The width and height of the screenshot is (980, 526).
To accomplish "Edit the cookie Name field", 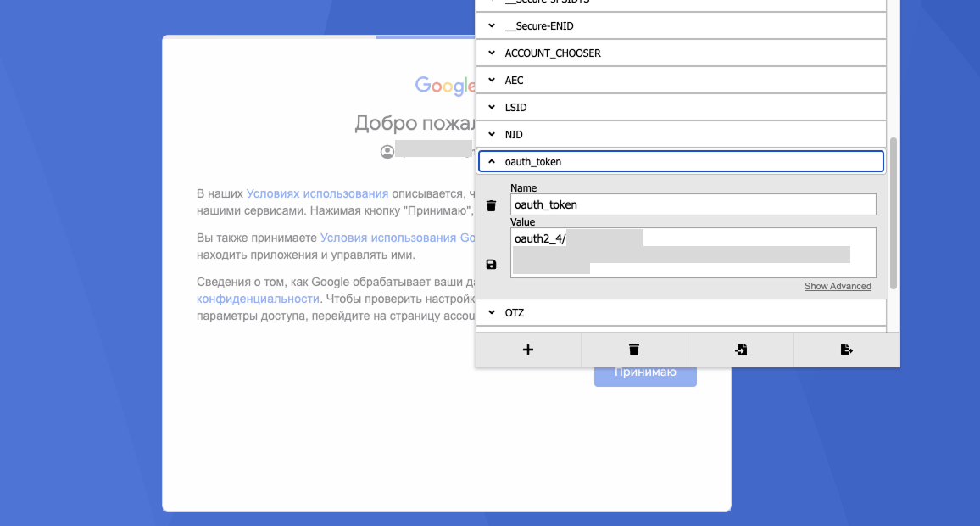I will click(x=693, y=204).
